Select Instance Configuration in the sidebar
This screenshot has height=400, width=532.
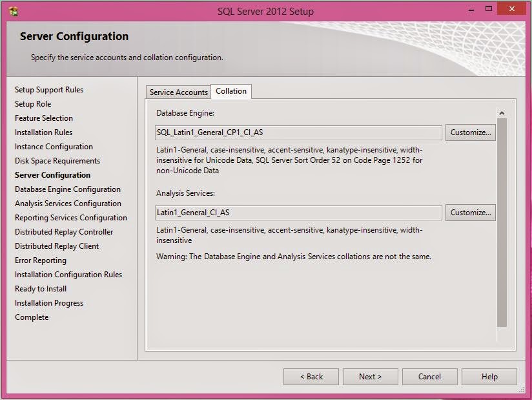coord(53,147)
